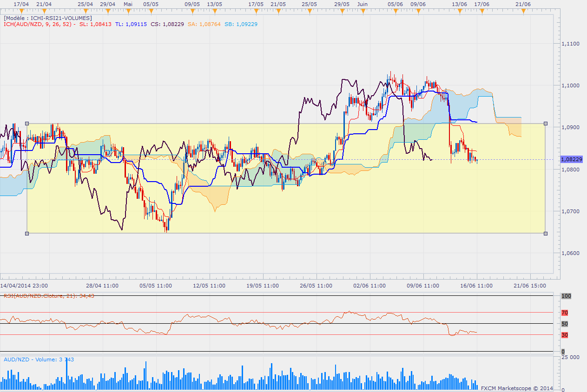The height and width of the screenshot is (392, 587).
Task: Click the orange marker under 29/05
Action: point(342,10)
